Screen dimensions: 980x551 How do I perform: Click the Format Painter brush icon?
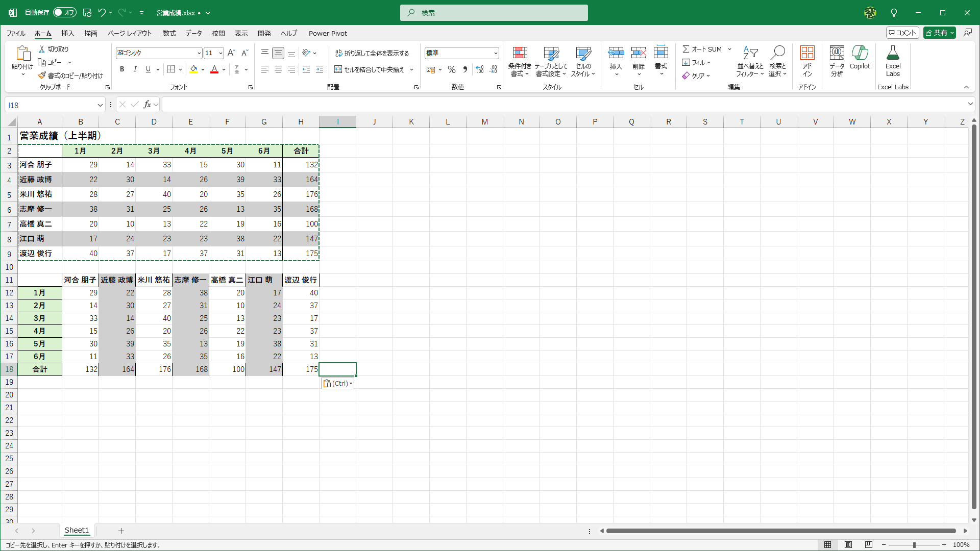[x=42, y=76]
